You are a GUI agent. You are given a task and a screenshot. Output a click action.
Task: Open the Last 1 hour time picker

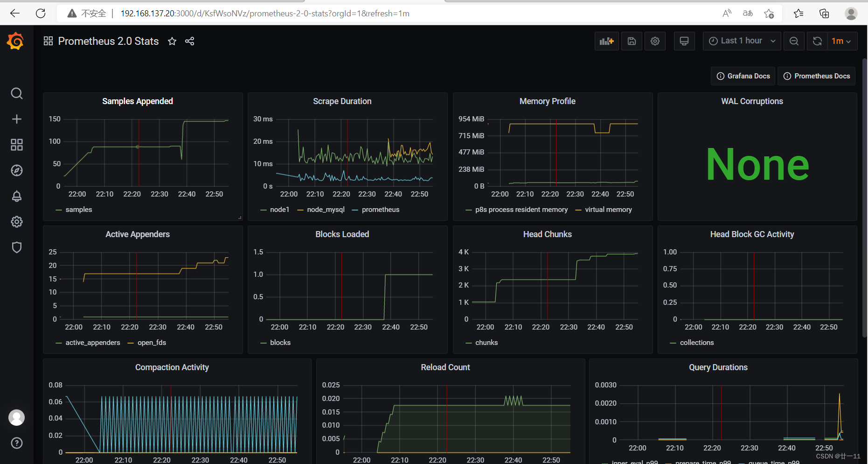click(742, 41)
